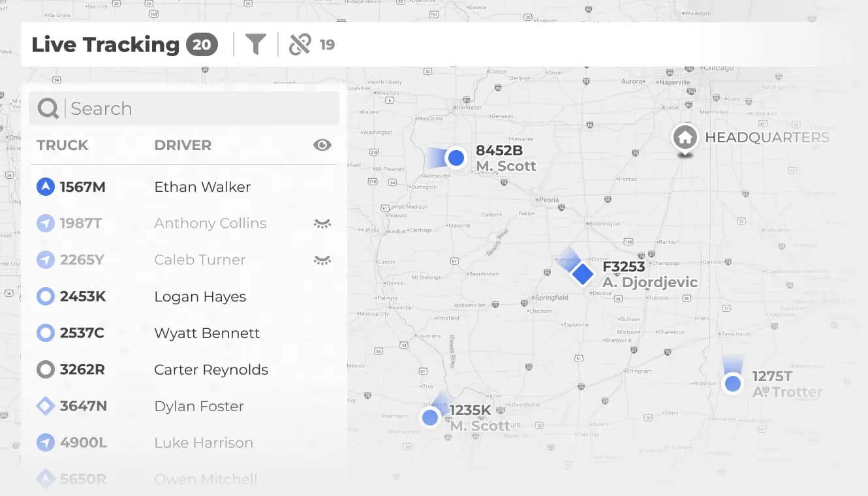
Task: Click the 4900L truck status icon
Action: [45, 443]
